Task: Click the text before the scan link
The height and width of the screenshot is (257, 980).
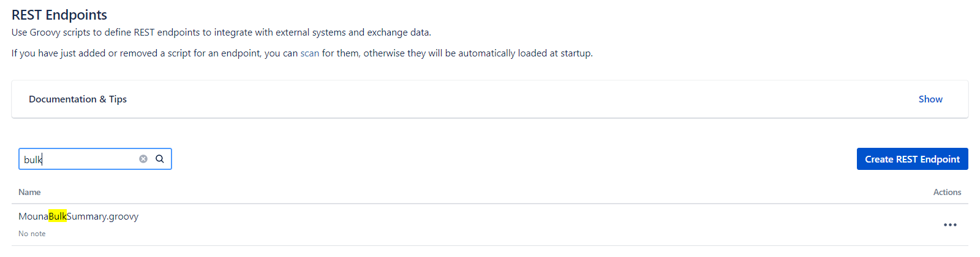Action: tap(153, 53)
